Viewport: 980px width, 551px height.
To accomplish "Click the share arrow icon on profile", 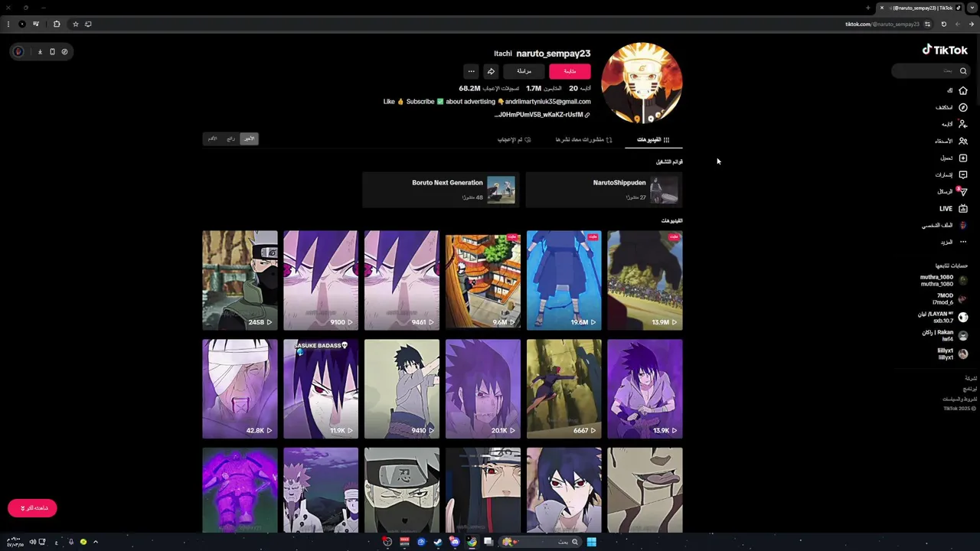I will click(x=491, y=71).
